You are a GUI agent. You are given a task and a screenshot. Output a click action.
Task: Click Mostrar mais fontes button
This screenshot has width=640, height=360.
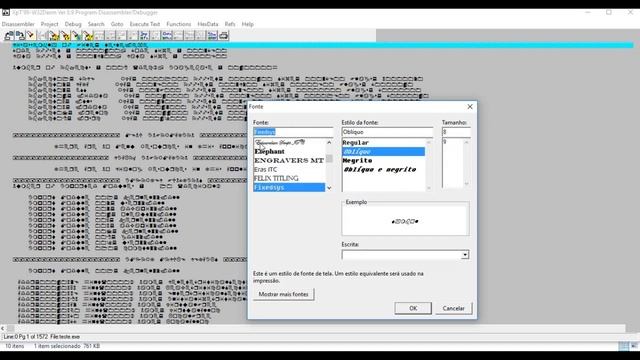coord(284,294)
